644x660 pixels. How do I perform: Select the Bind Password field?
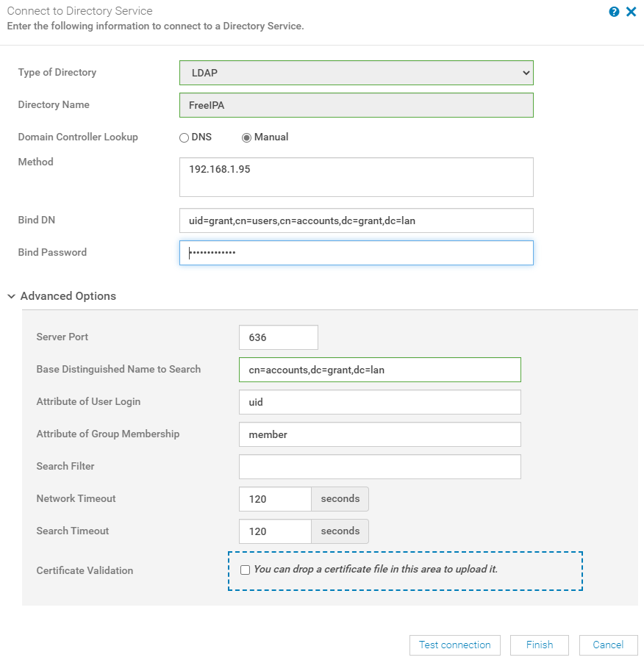tap(356, 252)
